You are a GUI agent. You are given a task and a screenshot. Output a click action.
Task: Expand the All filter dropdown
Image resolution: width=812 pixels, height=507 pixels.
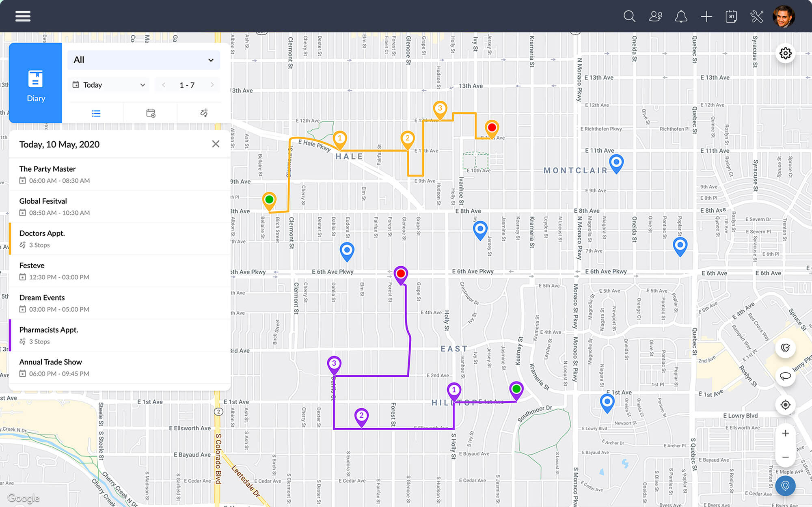144,60
